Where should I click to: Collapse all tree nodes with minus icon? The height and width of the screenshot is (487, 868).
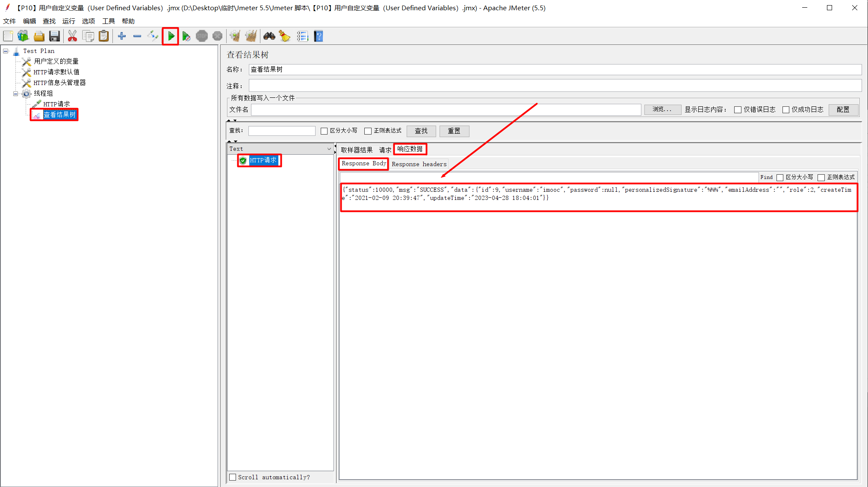[137, 36]
